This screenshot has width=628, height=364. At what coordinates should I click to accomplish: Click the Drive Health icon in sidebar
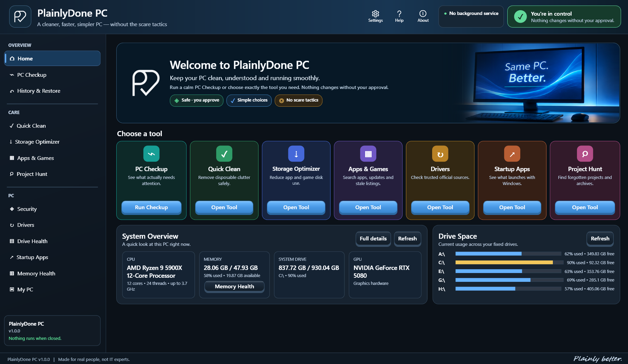[x=12, y=241]
